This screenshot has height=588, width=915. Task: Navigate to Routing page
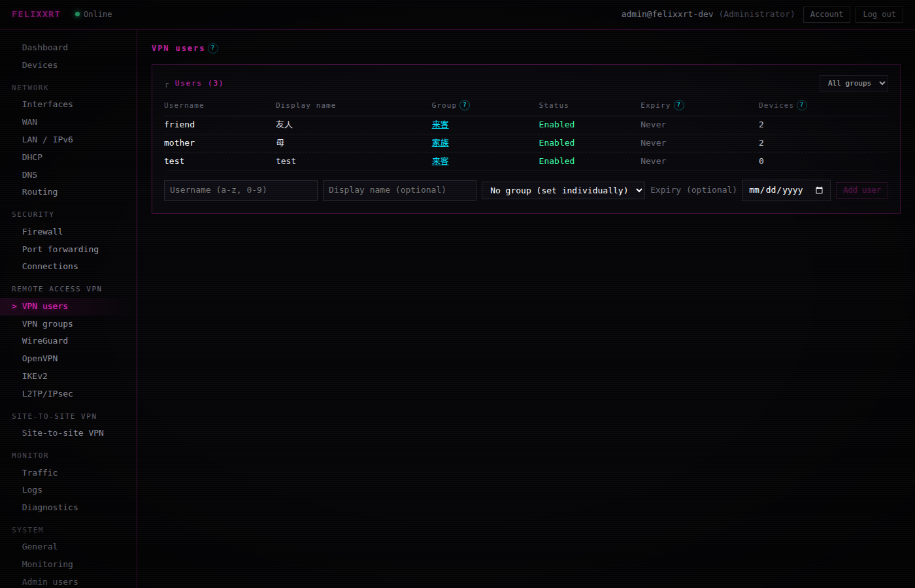pos(40,192)
